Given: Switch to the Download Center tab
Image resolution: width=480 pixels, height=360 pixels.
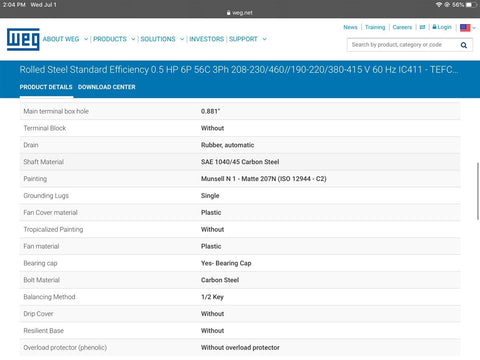Looking at the screenshot, I should [x=107, y=87].
